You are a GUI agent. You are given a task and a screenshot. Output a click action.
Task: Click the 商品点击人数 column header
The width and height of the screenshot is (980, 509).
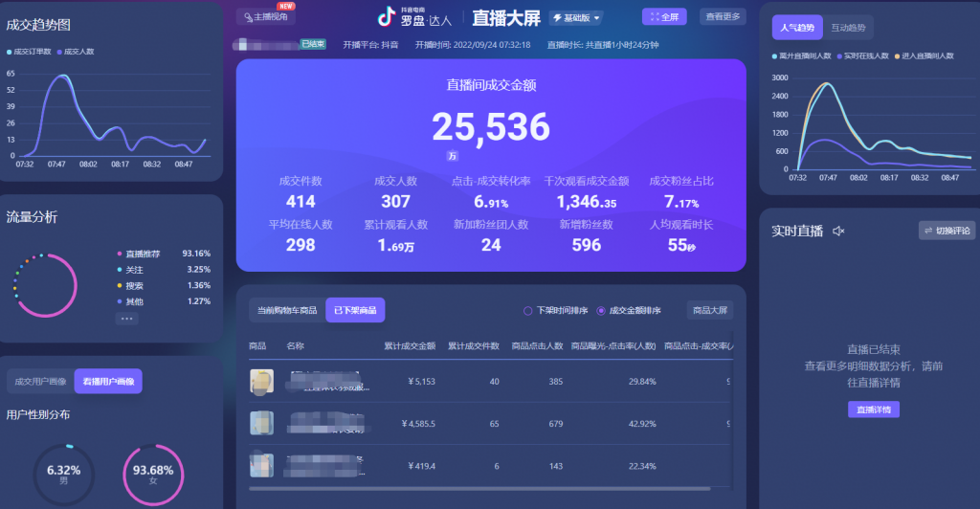[x=537, y=346]
